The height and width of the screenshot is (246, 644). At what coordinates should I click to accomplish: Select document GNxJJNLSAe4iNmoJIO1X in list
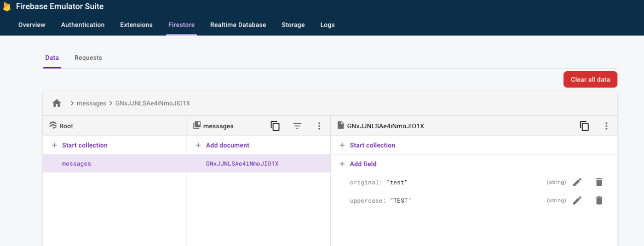tap(259, 164)
